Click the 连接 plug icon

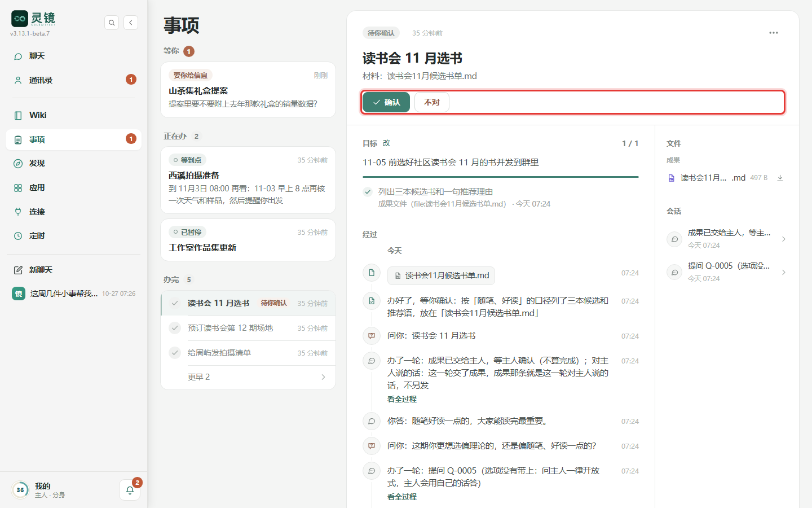coord(18,212)
